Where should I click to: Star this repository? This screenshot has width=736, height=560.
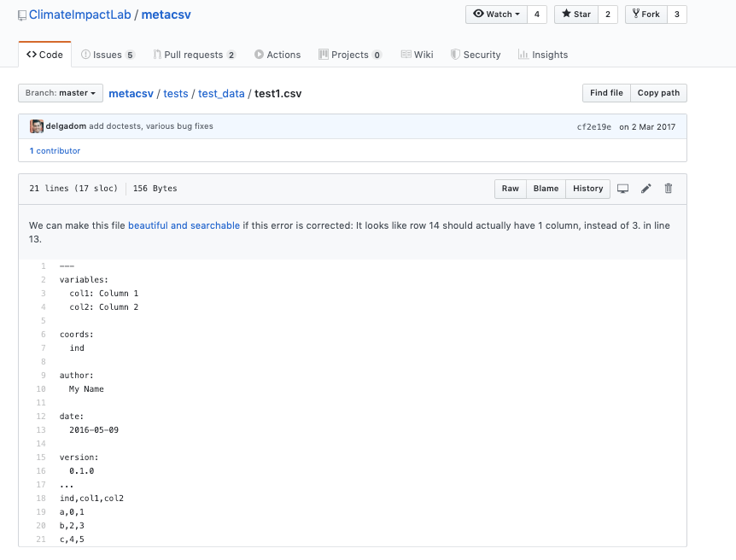576,14
